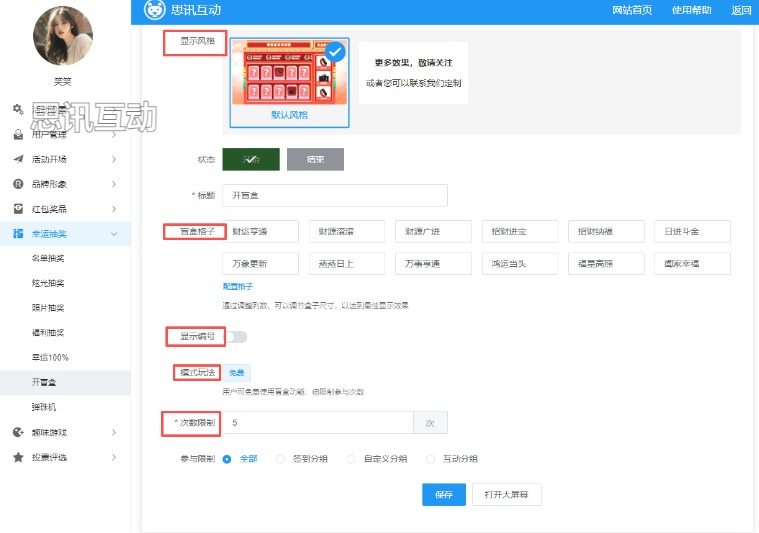
Task: Click the 标题 input field
Action: 334,195
